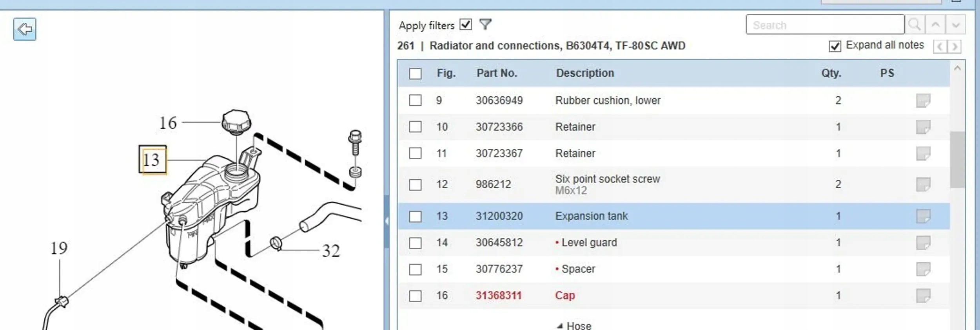
Task: Open the filter funnel icon
Action: (x=485, y=25)
